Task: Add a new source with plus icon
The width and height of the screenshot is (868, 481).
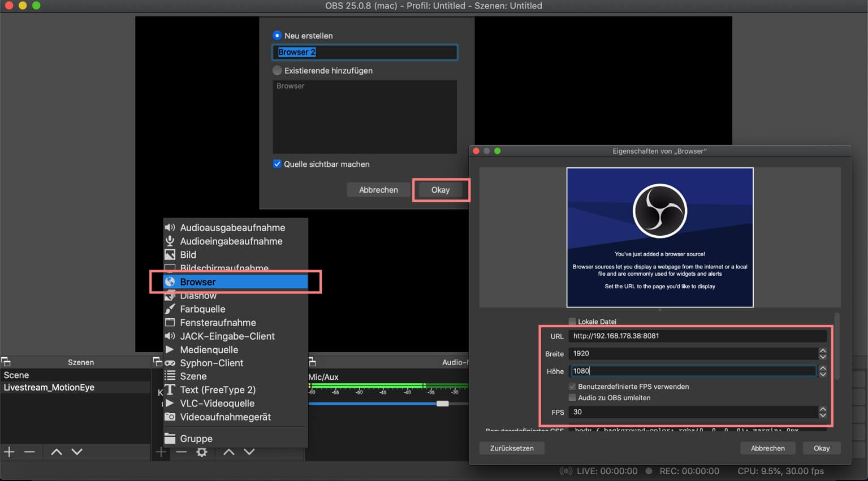Action: 161,452
